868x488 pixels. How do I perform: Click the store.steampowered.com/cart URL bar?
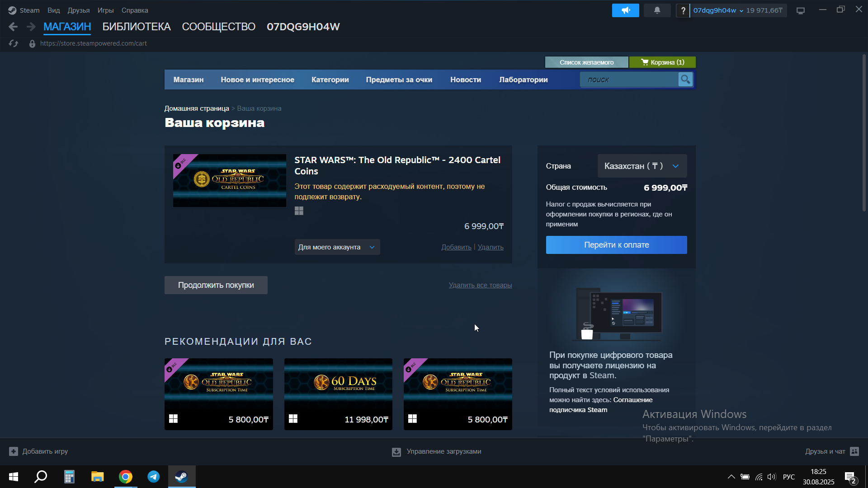94,43
